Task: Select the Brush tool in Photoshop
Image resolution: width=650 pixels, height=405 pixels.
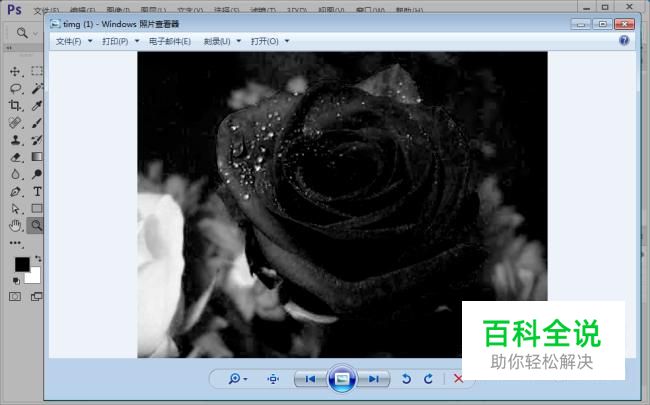Action: (x=37, y=123)
